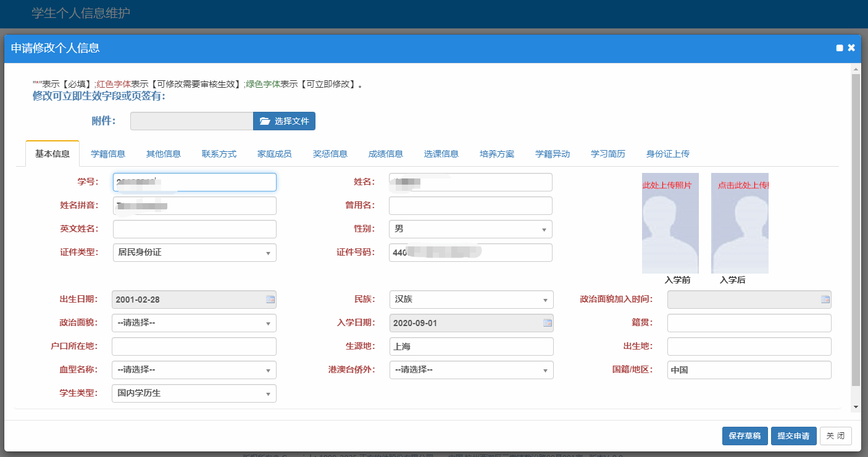This screenshot has width=868, height=457.
Task: Switch to the 学籍信息 tab
Action: (108, 154)
